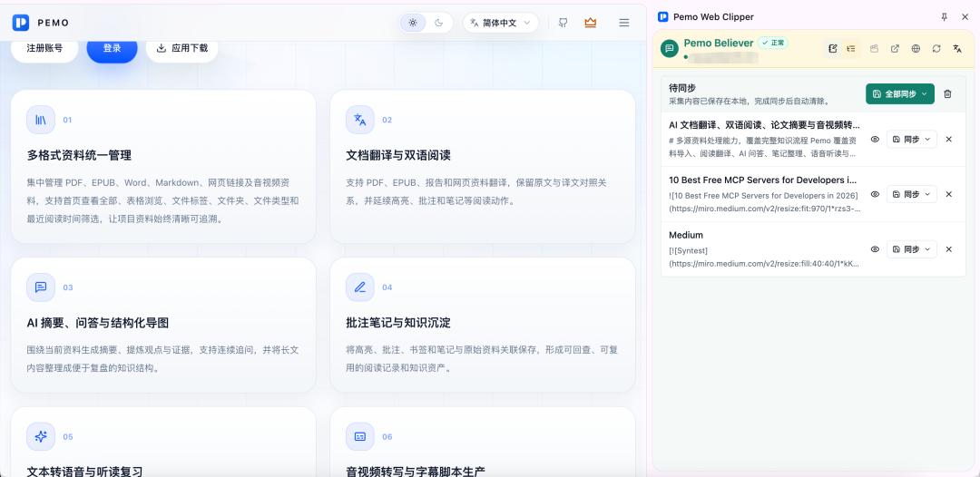Select the note edit mode icon in clipper
980x477 pixels.
coord(832,48)
